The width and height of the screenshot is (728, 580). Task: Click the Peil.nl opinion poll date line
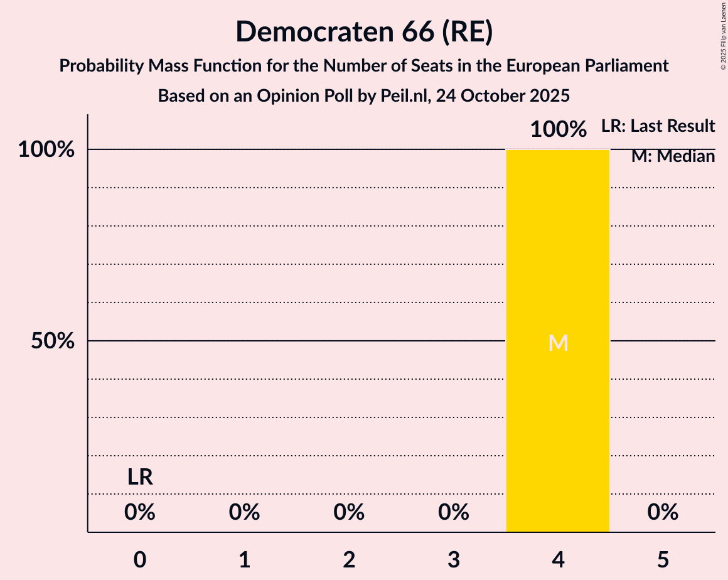coord(364,96)
